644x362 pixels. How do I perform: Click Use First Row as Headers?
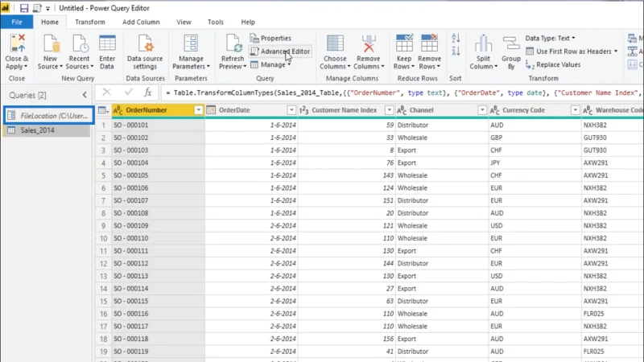coord(572,51)
